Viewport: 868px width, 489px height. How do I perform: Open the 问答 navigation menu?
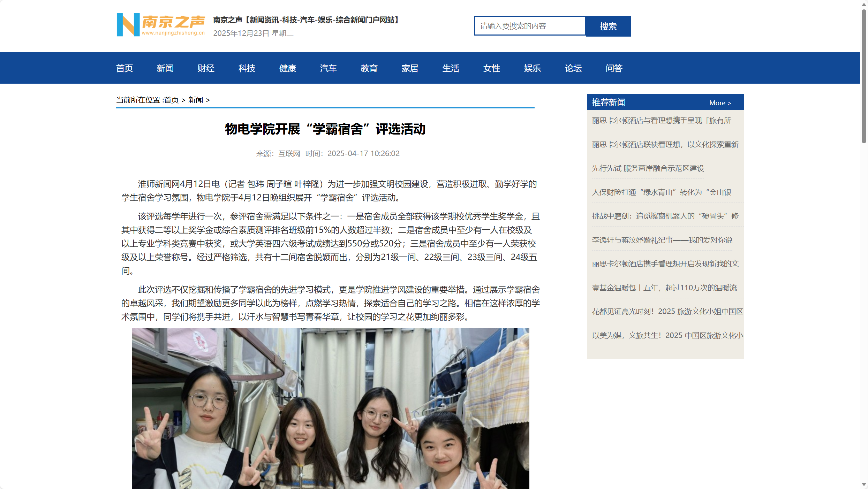tap(614, 68)
